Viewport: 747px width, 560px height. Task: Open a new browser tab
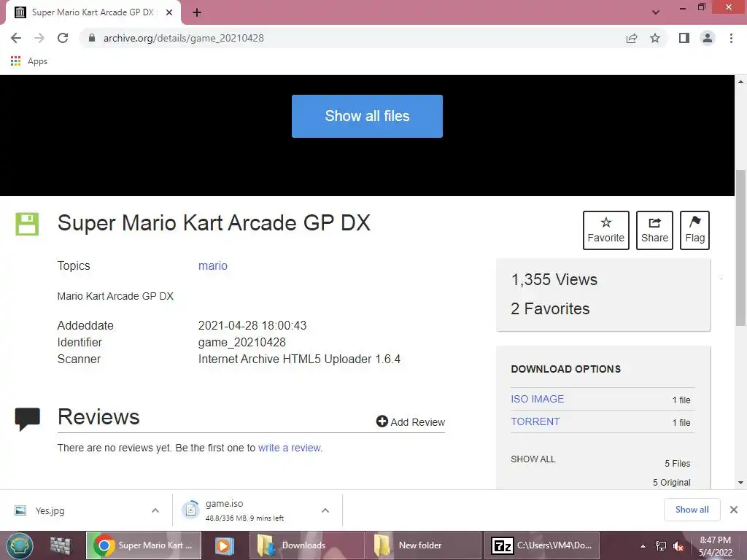[197, 12]
